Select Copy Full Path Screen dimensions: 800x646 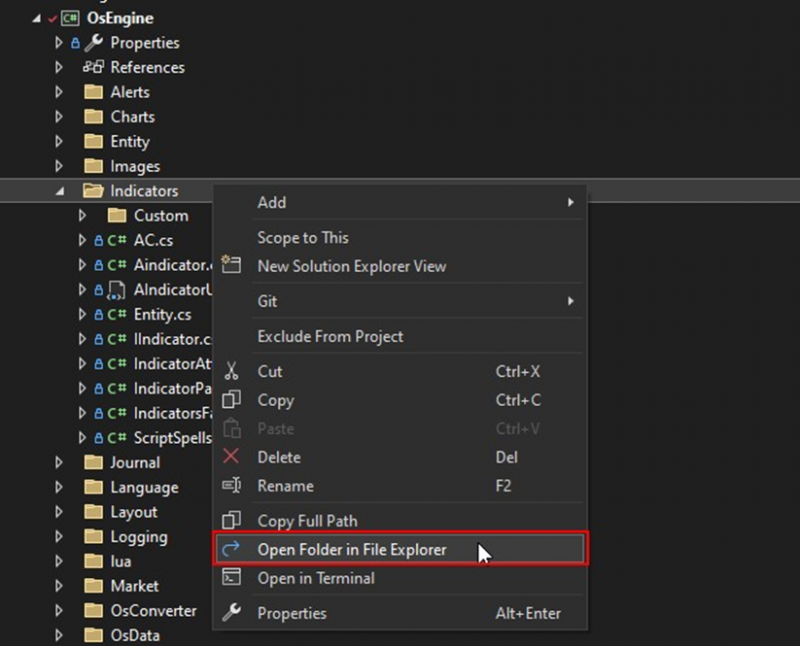pyautogui.click(x=400, y=521)
